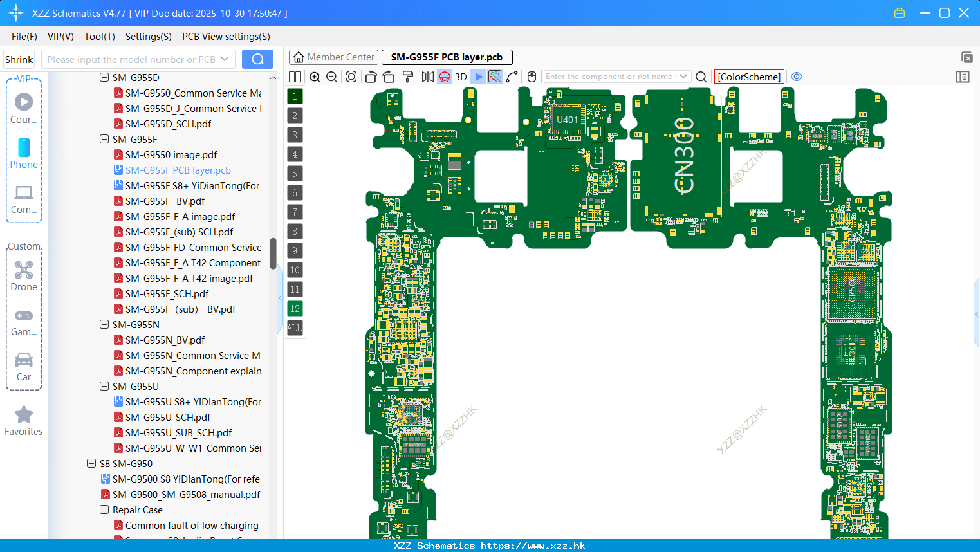Rotate the board right

point(388,77)
